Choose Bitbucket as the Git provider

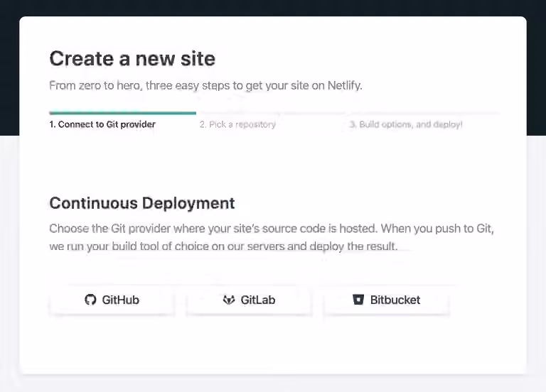[387, 300]
